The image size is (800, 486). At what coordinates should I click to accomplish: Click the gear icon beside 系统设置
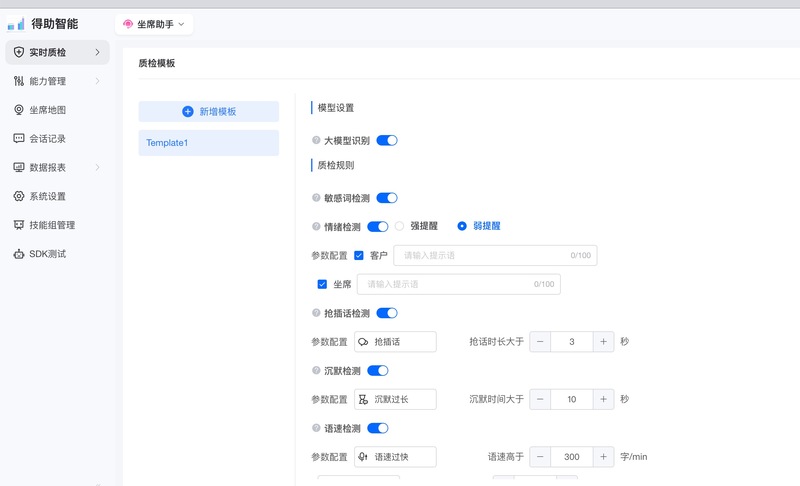19,196
